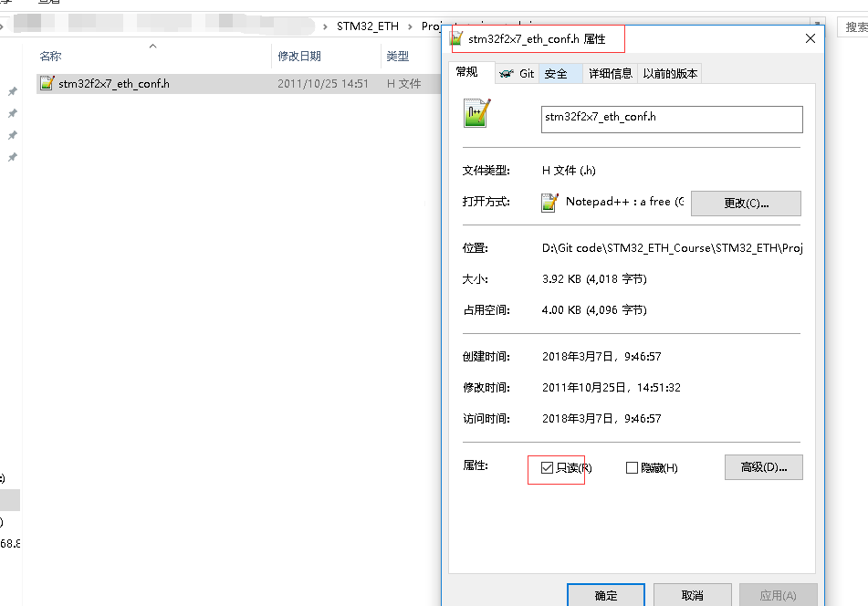Click the topmost pin icon in the sidebar
Screen dimensions: 868x606
12,90
